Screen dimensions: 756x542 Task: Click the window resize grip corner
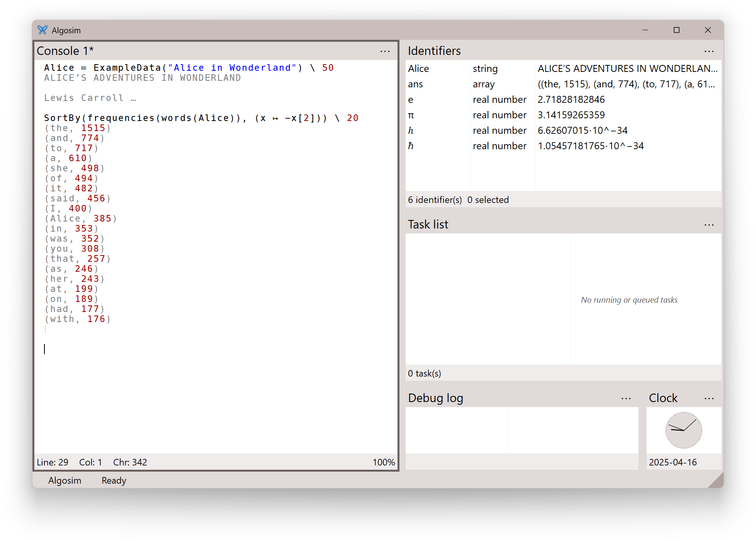pyautogui.click(x=717, y=481)
